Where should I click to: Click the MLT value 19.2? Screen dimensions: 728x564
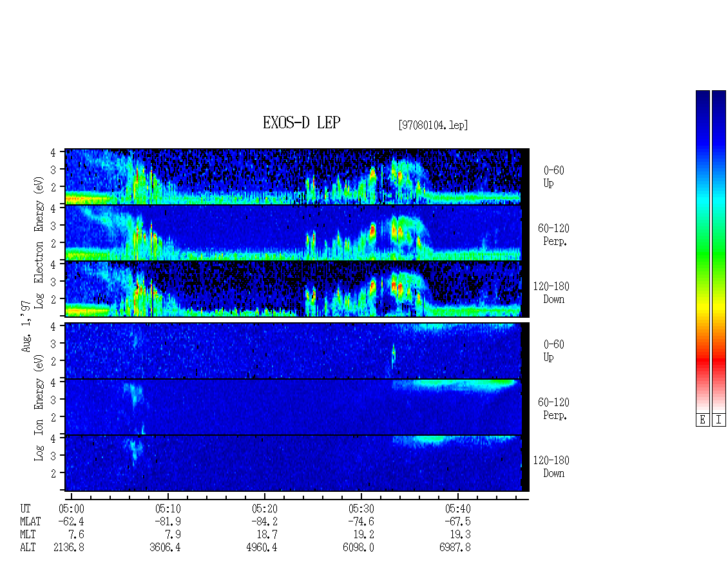click(363, 535)
